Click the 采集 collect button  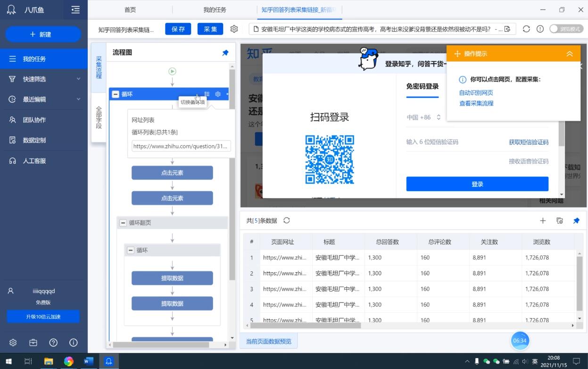click(210, 29)
